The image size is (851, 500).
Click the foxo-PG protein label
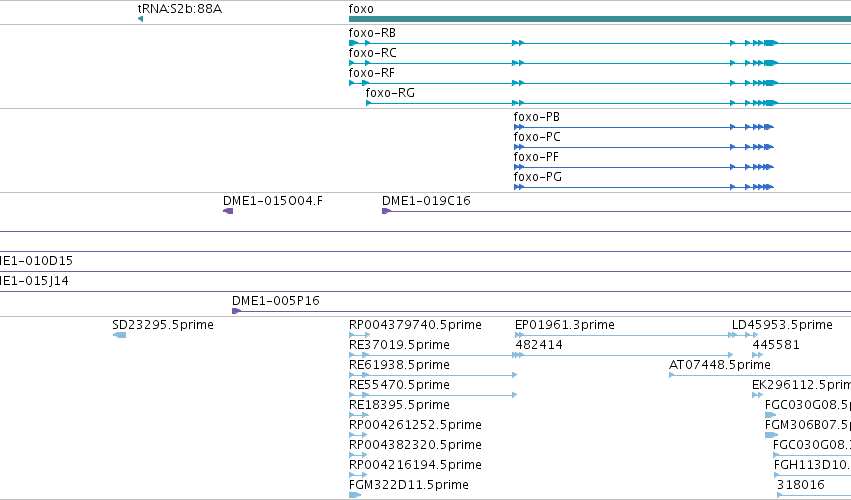coord(537,177)
